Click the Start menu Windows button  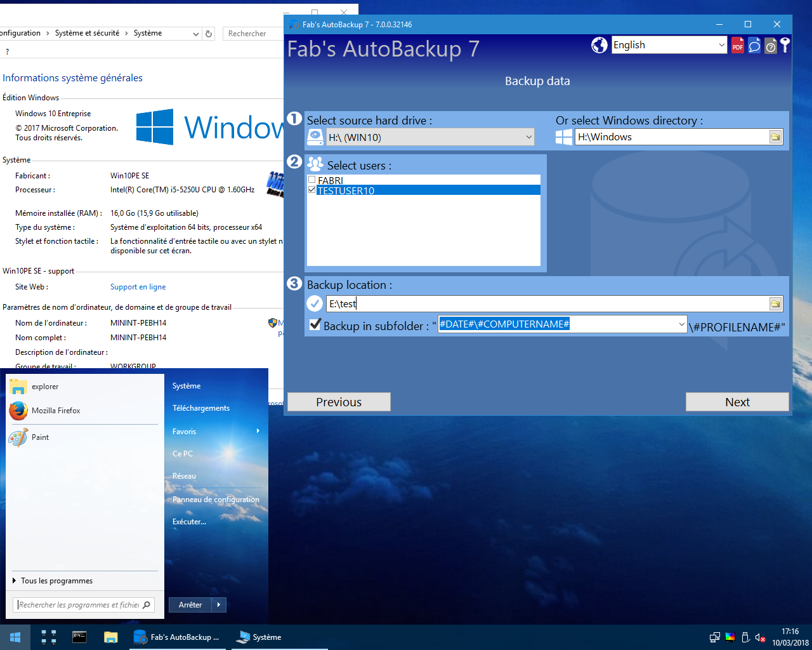click(15, 637)
